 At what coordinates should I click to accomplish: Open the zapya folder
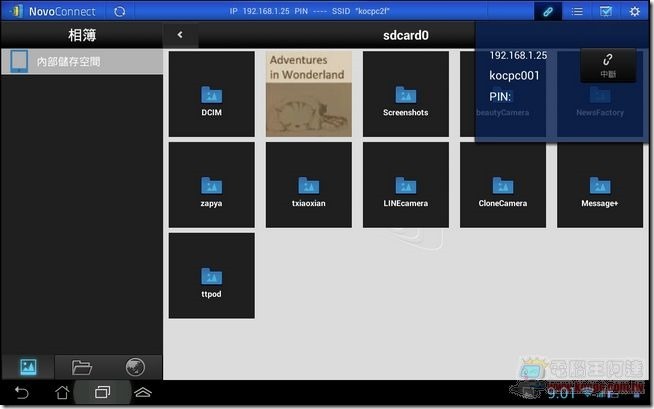[x=211, y=185]
